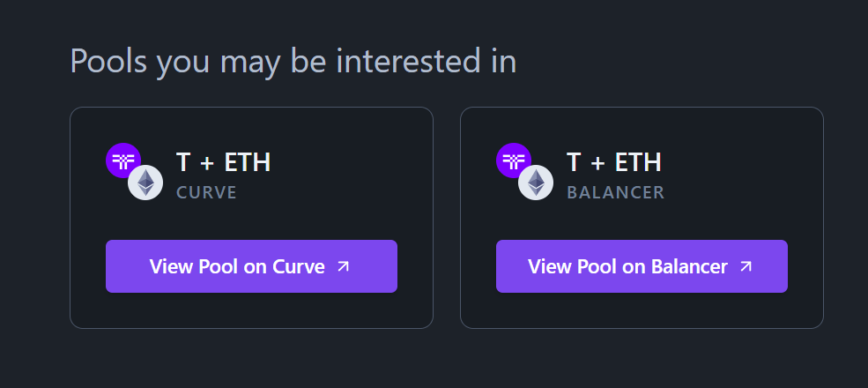The width and height of the screenshot is (868, 388).
Task: Click the Ethereum diamond icon in Balancer card
Action: [x=536, y=183]
